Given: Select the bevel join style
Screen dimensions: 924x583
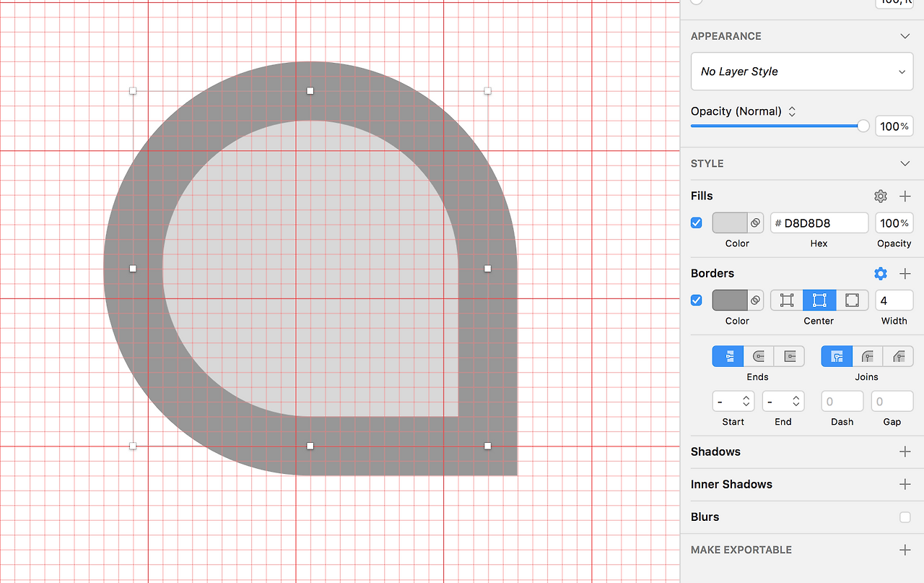Looking at the screenshot, I should (x=898, y=356).
